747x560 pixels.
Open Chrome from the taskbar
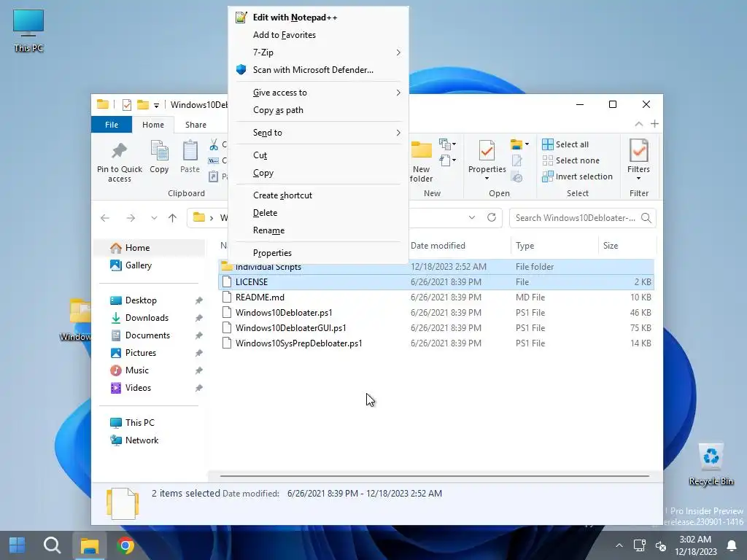pos(125,545)
